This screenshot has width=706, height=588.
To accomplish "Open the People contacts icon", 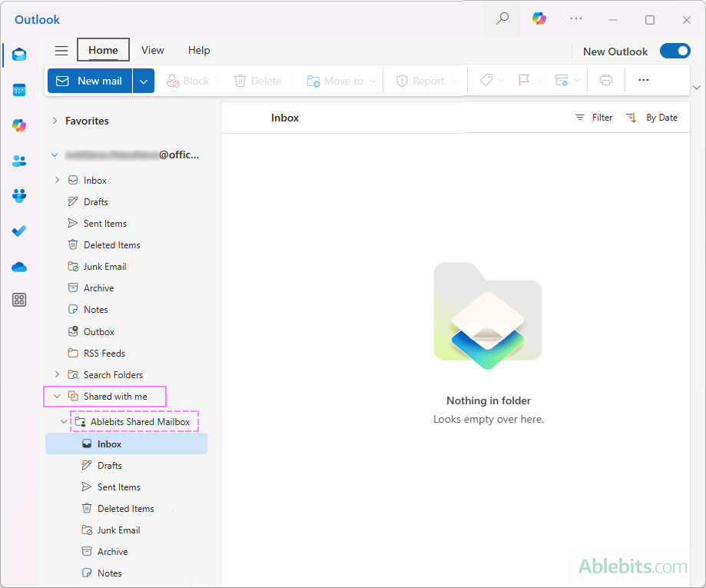I will 19,161.
